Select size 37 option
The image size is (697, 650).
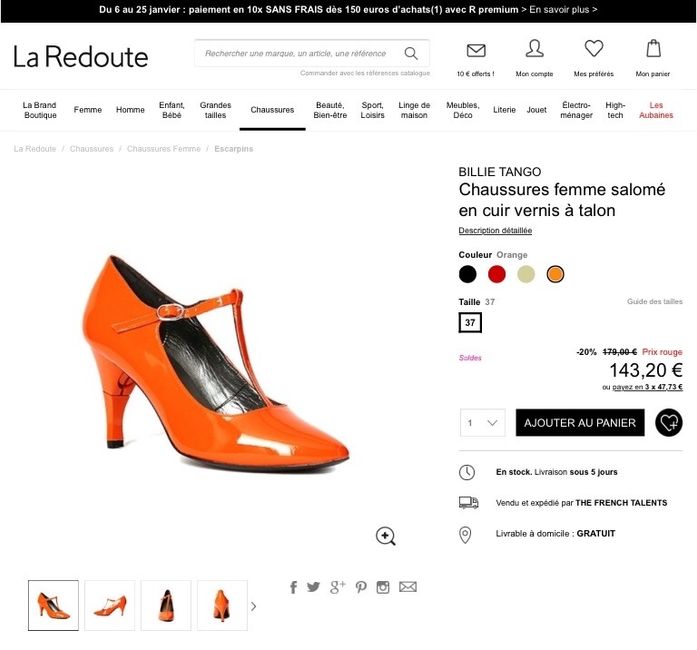[x=470, y=323]
